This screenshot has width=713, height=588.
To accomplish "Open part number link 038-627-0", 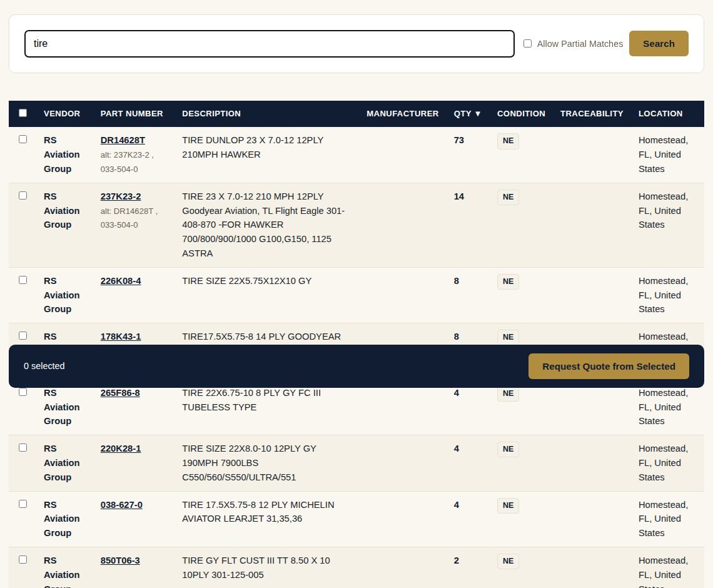I will click(x=121, y=505).
